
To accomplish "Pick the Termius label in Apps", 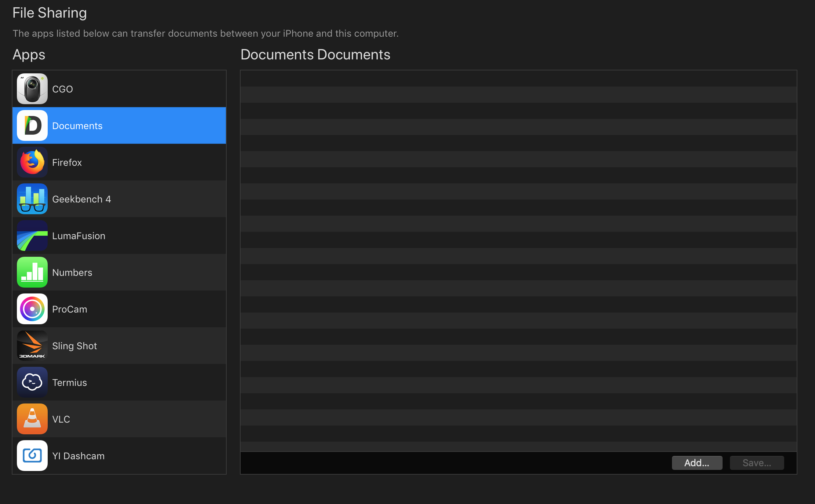I will click(70, 383).
